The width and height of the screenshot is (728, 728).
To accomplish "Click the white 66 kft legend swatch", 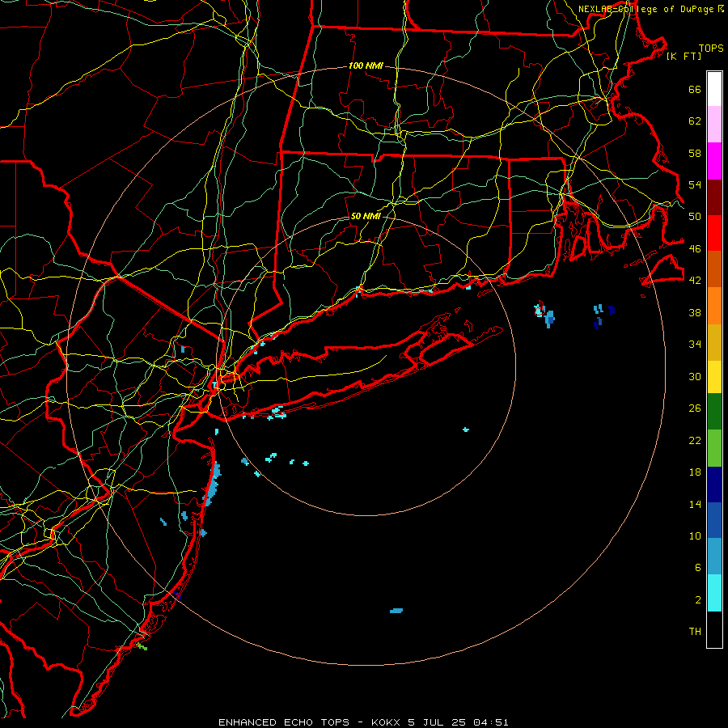I will pos(714,89).
